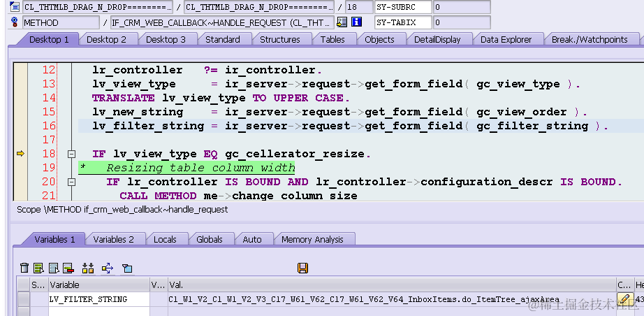Click the list icon with red bar

[68, 268]
